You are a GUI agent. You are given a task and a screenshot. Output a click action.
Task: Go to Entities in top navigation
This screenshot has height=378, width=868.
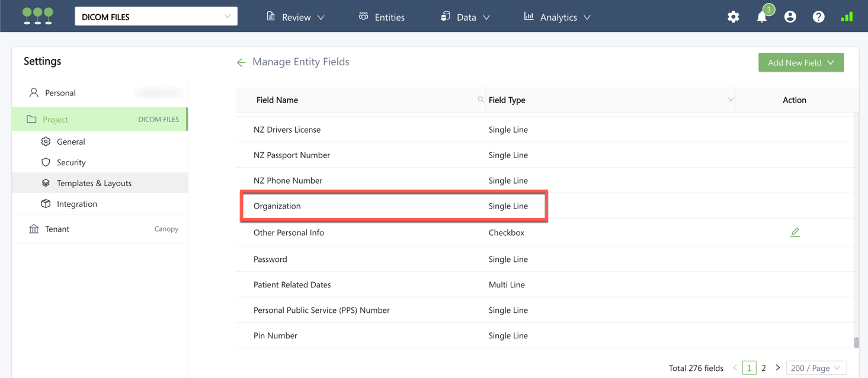pyautogui.click(x=382, y=17)
